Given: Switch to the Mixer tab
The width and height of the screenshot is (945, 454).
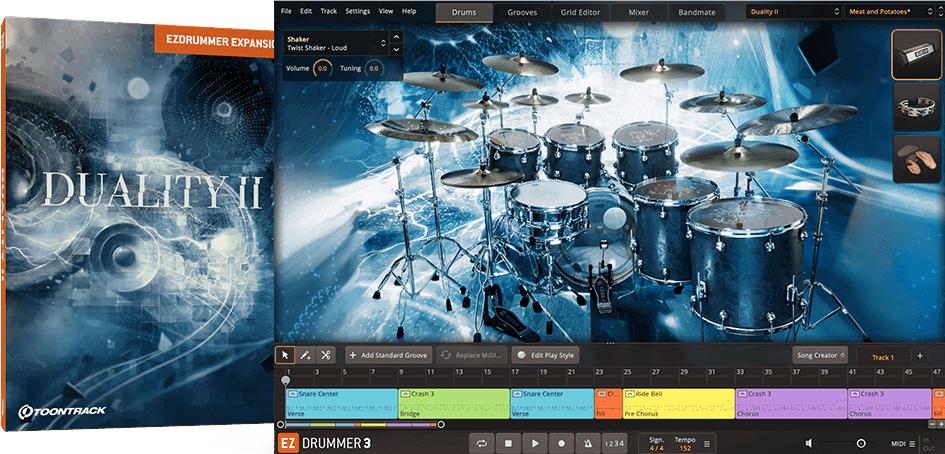Looking at the screenshot, I should 637,12.
